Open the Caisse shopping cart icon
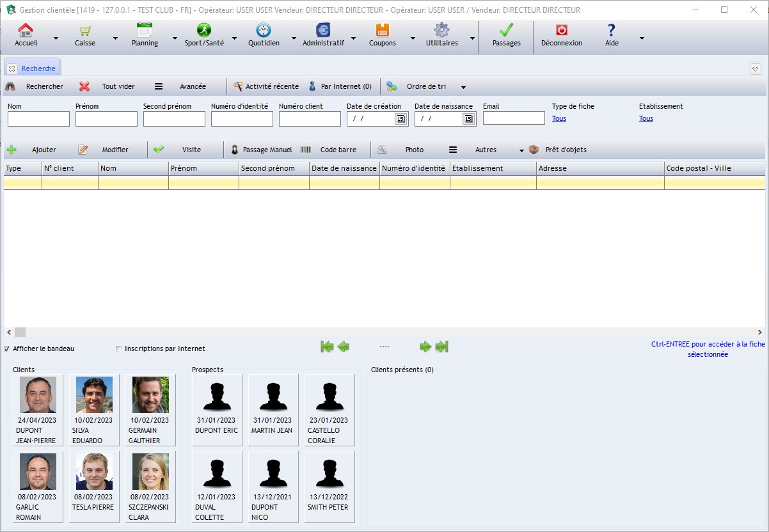The height and width of the screenshot is (532, 769). tap(84, 30)
